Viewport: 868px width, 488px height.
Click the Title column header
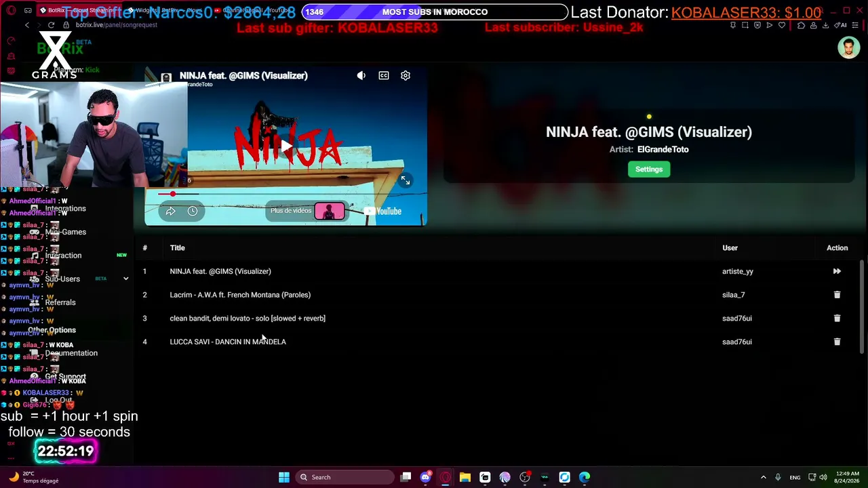click(x=177, y=248)
